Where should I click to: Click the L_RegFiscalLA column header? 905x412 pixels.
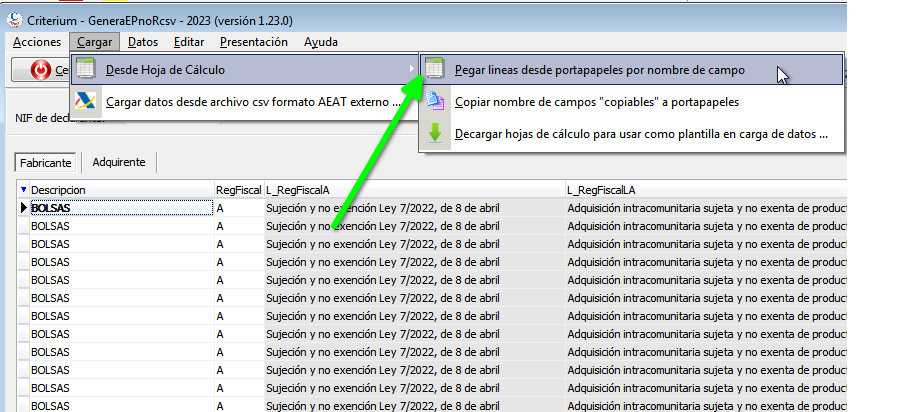pyautogui.click(x=706, y=190)
